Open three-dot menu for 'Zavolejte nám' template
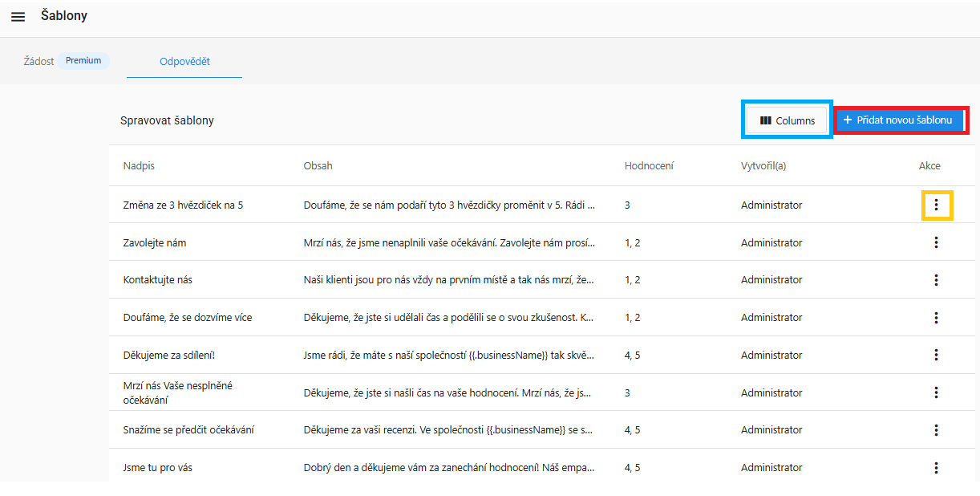Image resolution: width=980 pixels, height=496 pixels. [936, 242]
